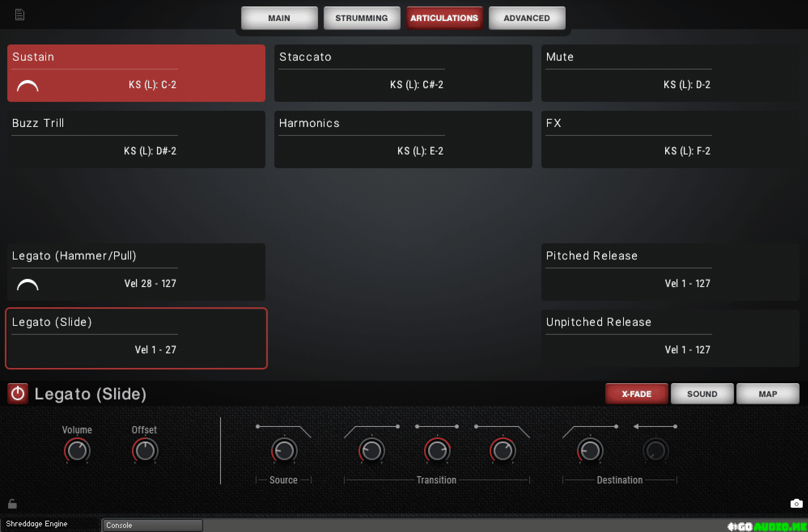Choose the Pitched Release articulation
The height and width of the screenshot is (532, 808).
670,272
